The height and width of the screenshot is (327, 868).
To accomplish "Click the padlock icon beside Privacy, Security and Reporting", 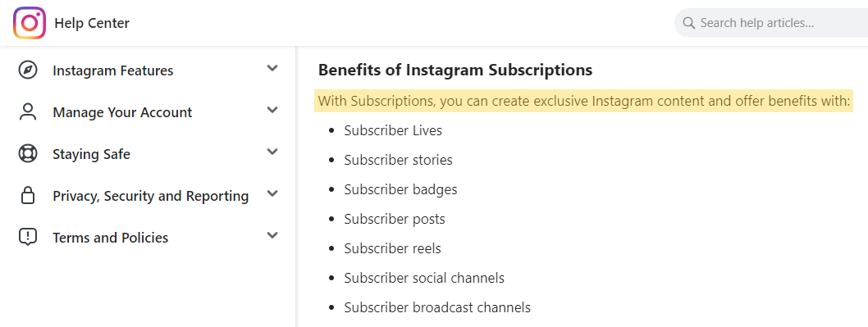I will click(28, 196).
